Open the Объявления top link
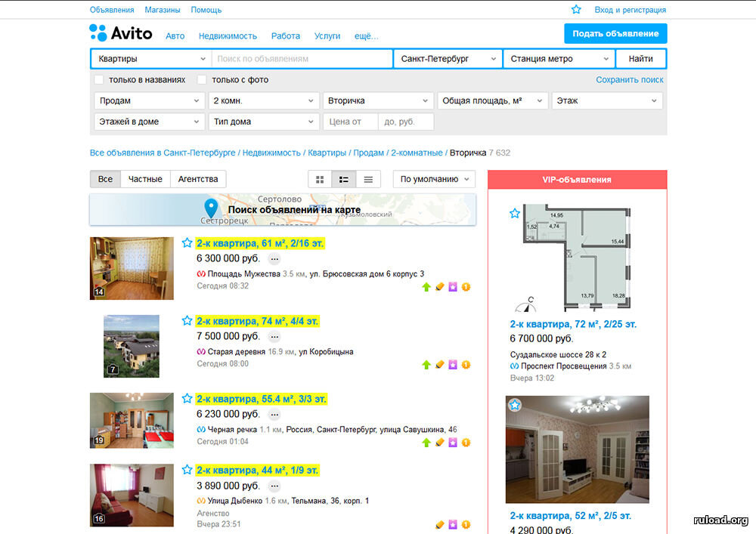 [x=112, y=10]
